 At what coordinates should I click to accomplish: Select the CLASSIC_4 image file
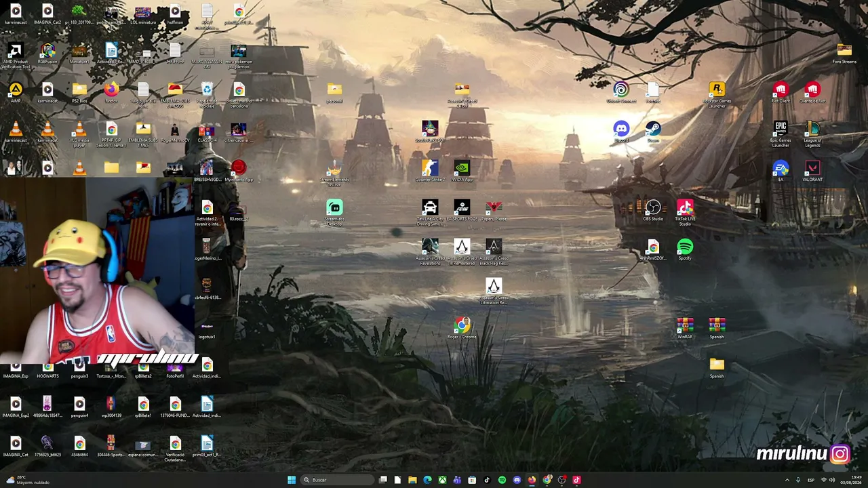point(207,133)
